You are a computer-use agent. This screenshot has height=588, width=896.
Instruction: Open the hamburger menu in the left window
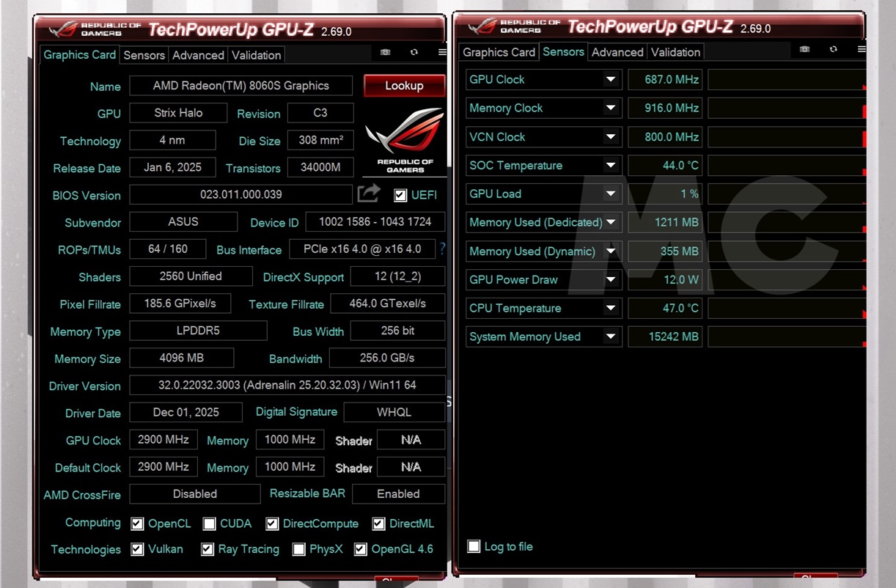440,52
